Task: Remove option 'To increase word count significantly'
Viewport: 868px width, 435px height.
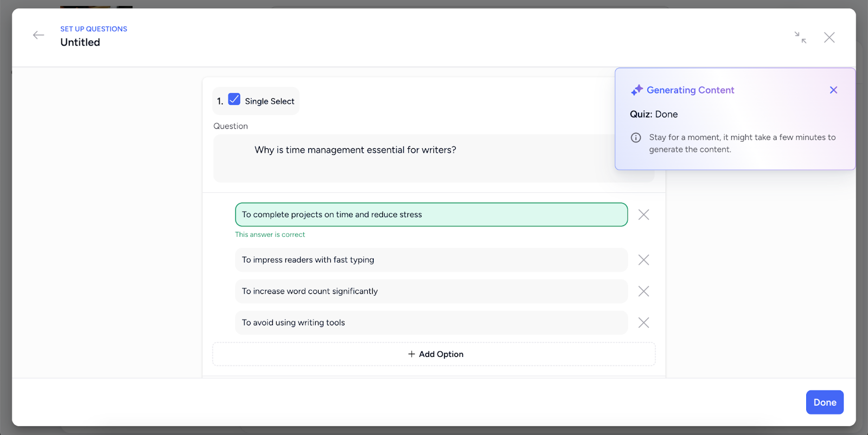Action: (x=643, y=292)
